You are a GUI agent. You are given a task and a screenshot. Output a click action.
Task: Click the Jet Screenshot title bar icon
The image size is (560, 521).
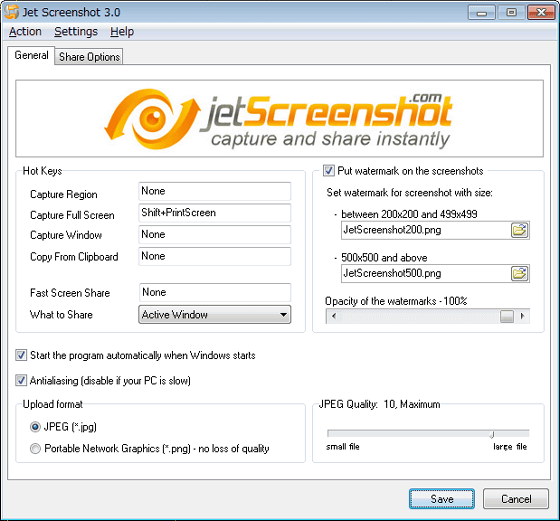click(x=12, y=12)
